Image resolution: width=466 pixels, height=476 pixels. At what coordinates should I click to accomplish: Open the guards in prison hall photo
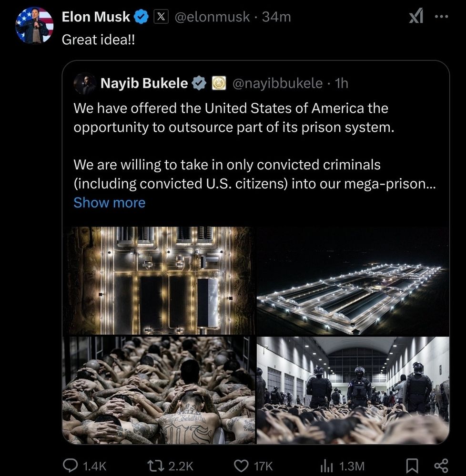[x=353, y=390]
